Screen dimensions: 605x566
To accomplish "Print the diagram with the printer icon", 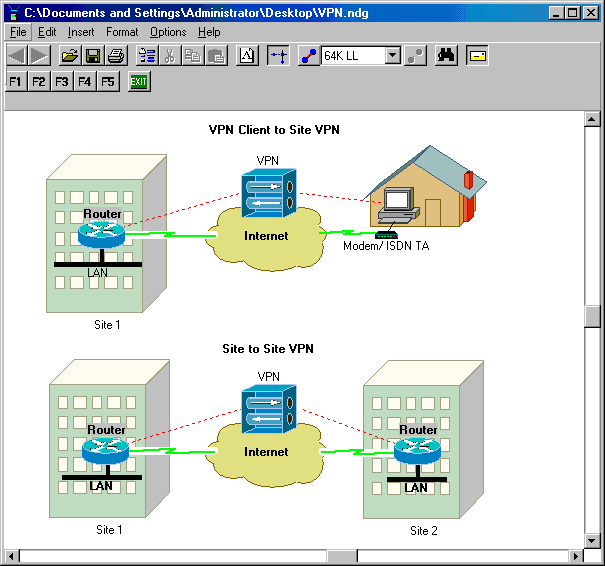I will coord(116,56).
